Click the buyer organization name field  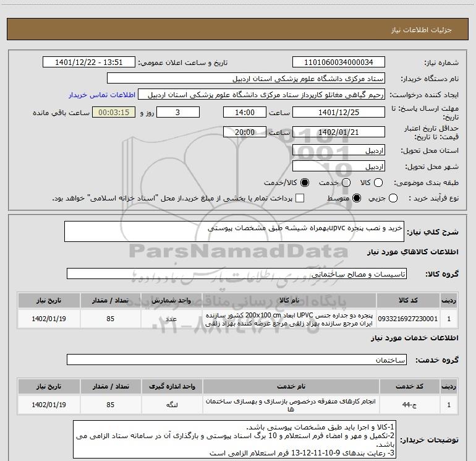point(246,78)
